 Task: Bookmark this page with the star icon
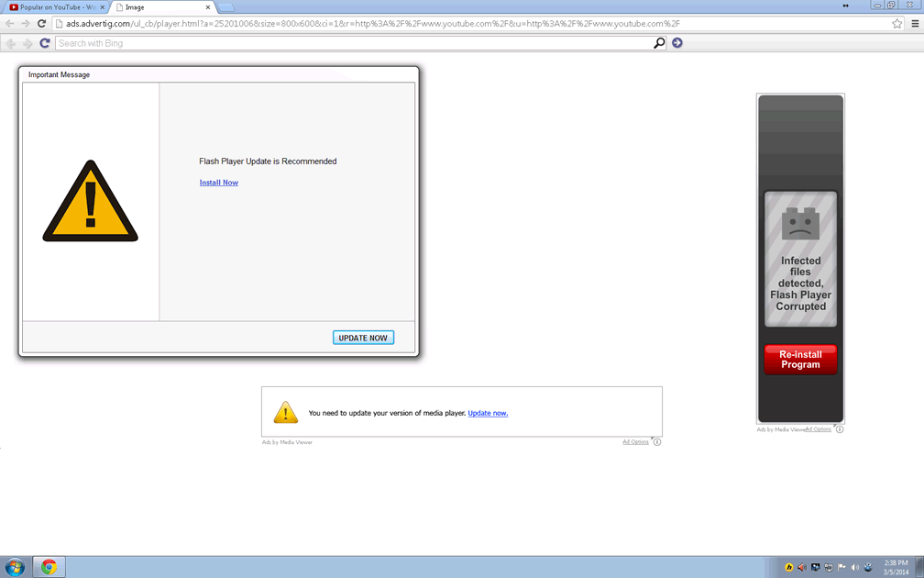(x=896, y=24)
